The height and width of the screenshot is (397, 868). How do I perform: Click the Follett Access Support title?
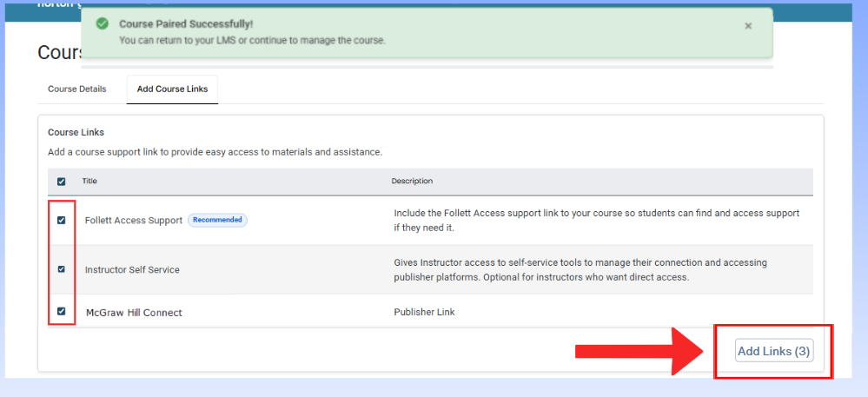pos(134,221)
